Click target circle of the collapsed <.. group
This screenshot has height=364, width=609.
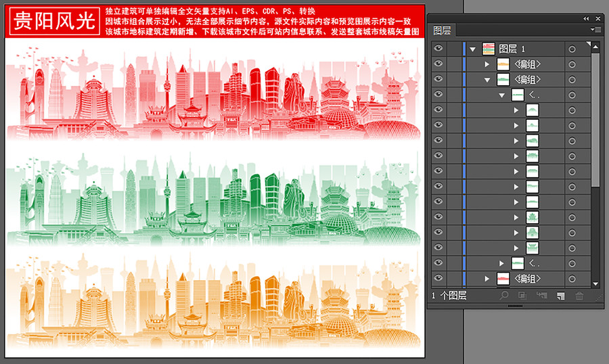(x=572, y=263)
